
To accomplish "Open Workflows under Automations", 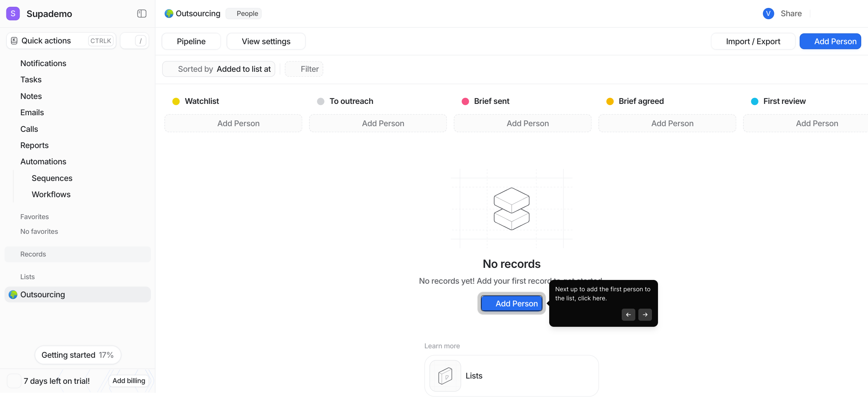I will [51, 195].
